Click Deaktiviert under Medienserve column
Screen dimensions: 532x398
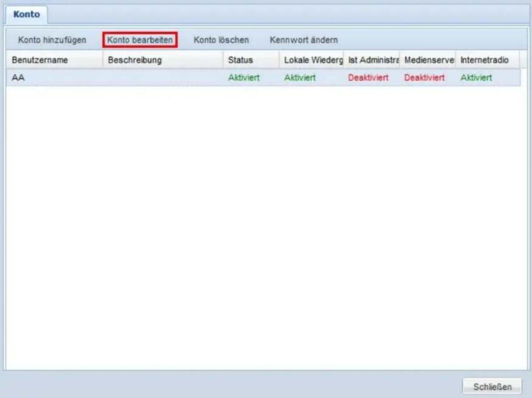tap(424, 78)
